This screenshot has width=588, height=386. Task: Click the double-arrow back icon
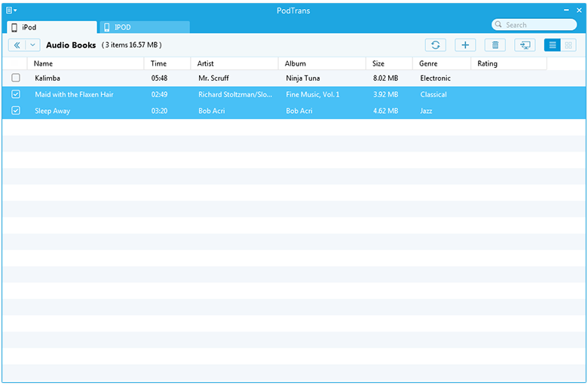point(17,45)
